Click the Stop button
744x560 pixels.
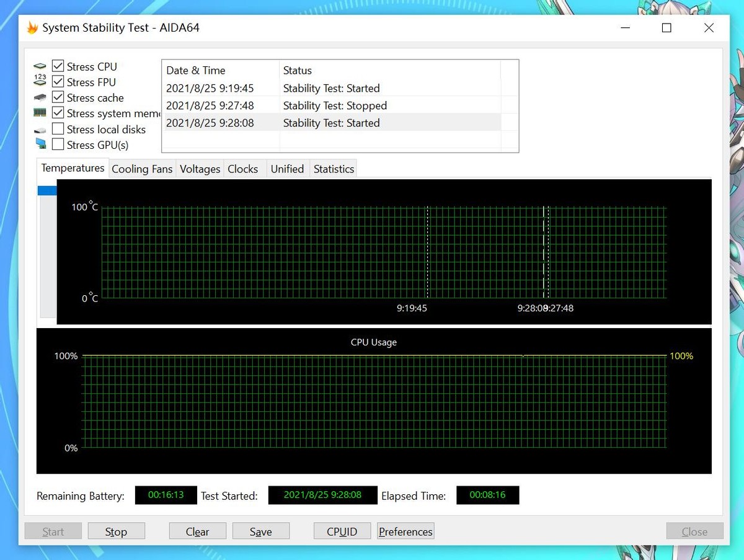tap(117, 531)
